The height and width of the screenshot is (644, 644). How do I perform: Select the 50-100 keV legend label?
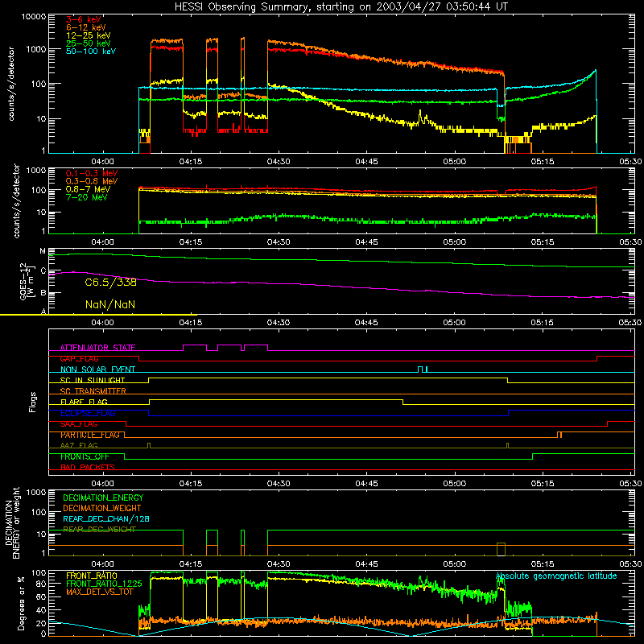click(x=91, y=52)
